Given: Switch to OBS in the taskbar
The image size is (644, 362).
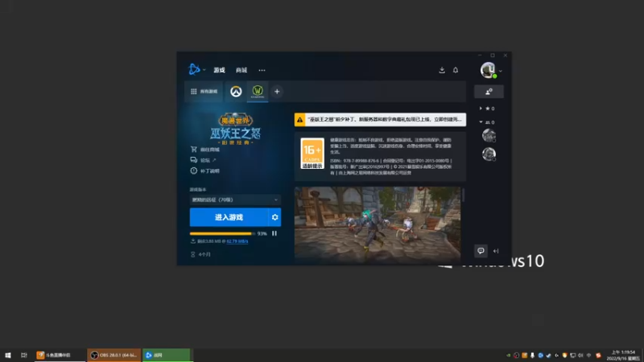Looking at the screenshot, I should click(x=114, y=355).
